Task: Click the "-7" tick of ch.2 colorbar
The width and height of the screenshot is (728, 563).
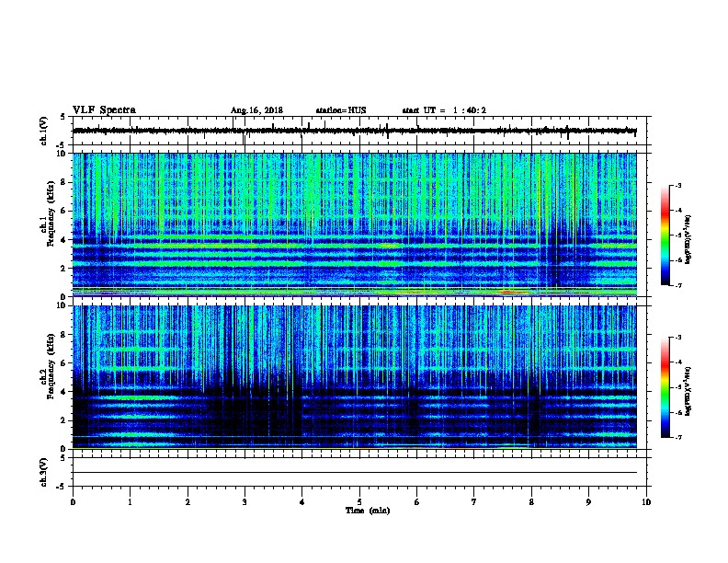Action: click(677, 437)
